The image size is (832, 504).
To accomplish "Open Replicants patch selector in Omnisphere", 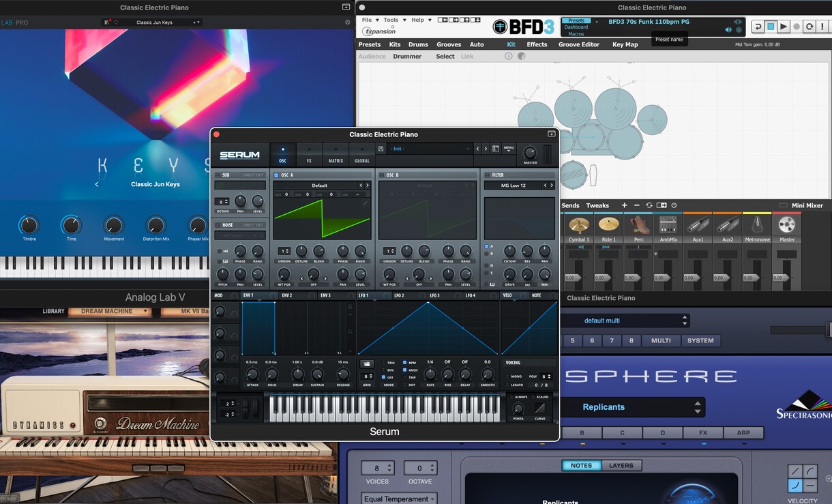I will (634, 407).
